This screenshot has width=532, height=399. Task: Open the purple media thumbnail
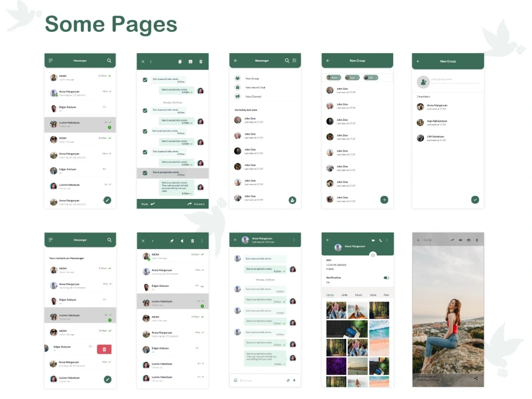point(336,366)
